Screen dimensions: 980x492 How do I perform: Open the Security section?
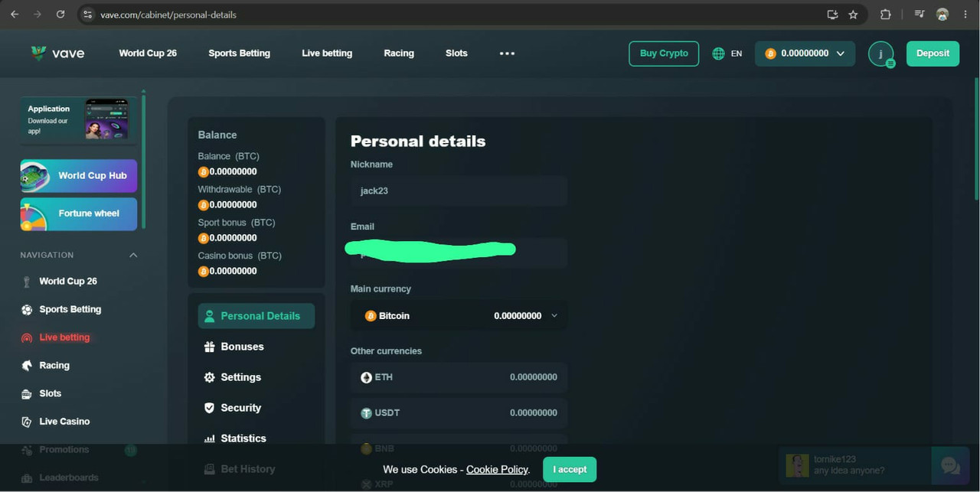click(240, 408)
